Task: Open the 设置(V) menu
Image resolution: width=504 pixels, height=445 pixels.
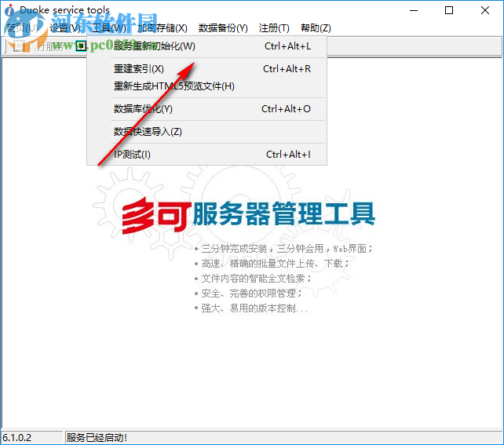Action: [66, 28]
